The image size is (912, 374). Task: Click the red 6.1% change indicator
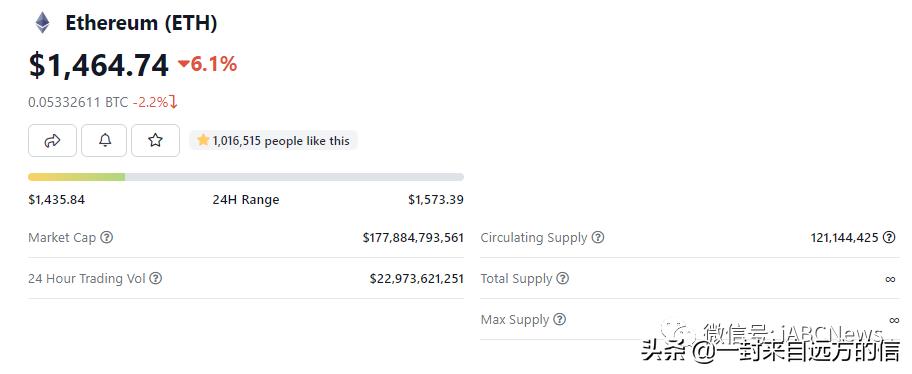point(208,64)
